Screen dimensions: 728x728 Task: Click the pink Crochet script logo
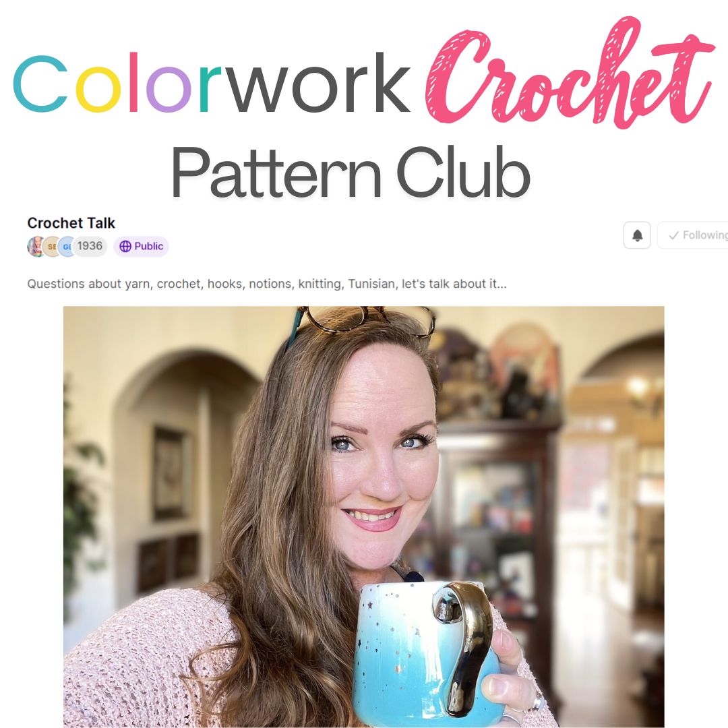click(569, 73)
